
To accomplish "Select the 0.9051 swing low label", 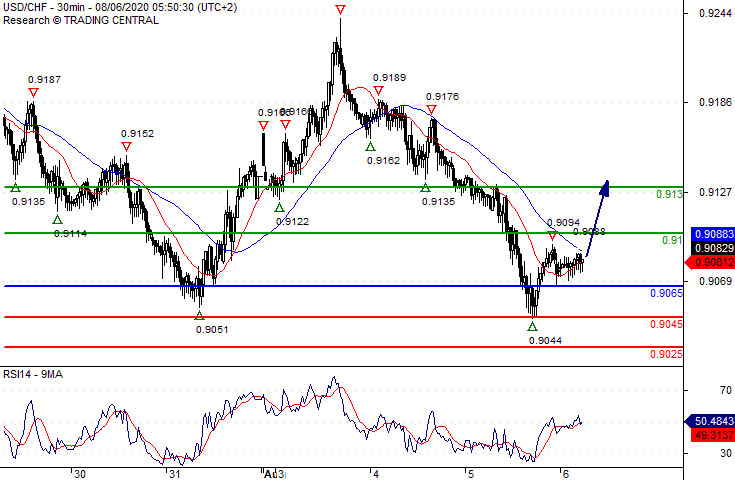I will (212, 330).
